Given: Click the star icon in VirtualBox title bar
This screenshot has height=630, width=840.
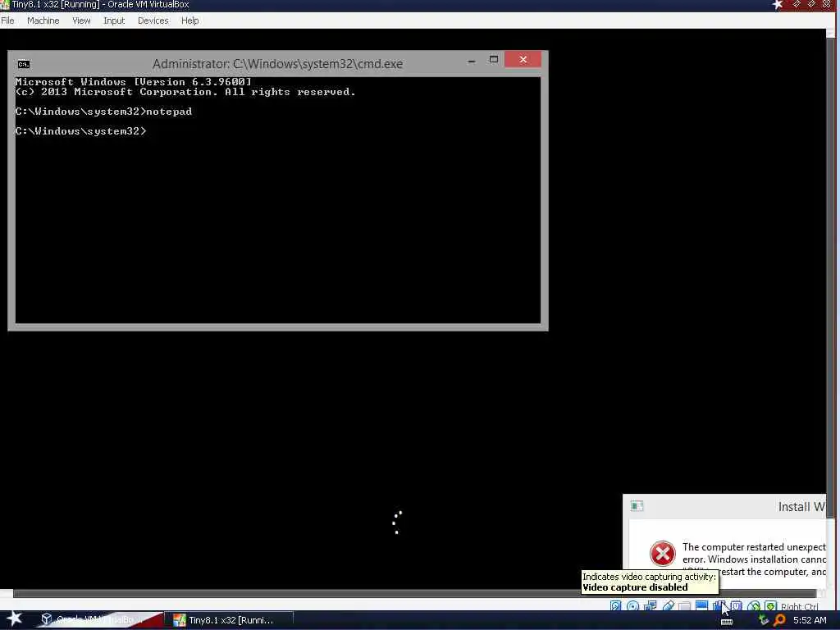Looking at the screenshot, I should tap(778, 5).
